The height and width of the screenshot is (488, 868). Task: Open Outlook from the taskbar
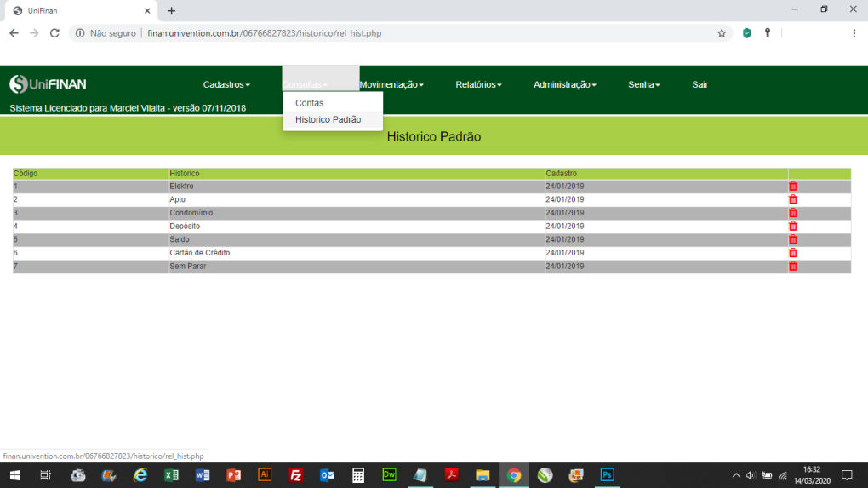tap(327, 475)
